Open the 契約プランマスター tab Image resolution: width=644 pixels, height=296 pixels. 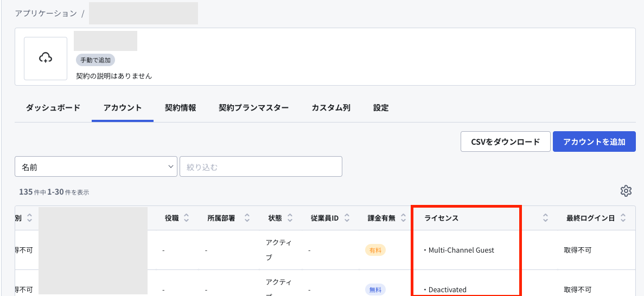(x=254, y=108)
